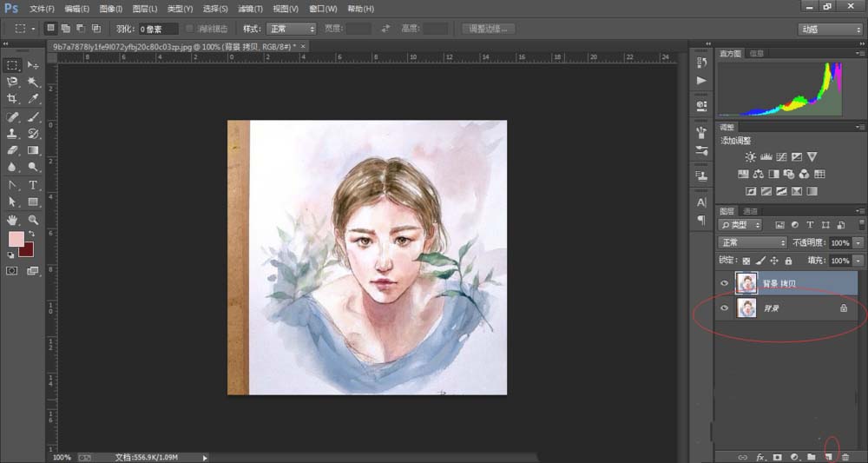
Task: Expand the 动感 workspace dropdown
Action: pyautogui.click(x=830, y=29)
